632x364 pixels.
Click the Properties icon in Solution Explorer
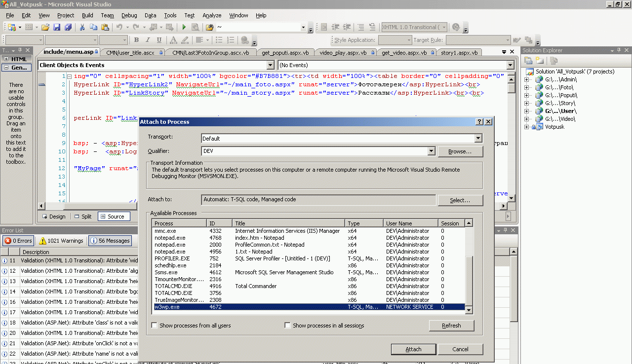pos(528,61)
